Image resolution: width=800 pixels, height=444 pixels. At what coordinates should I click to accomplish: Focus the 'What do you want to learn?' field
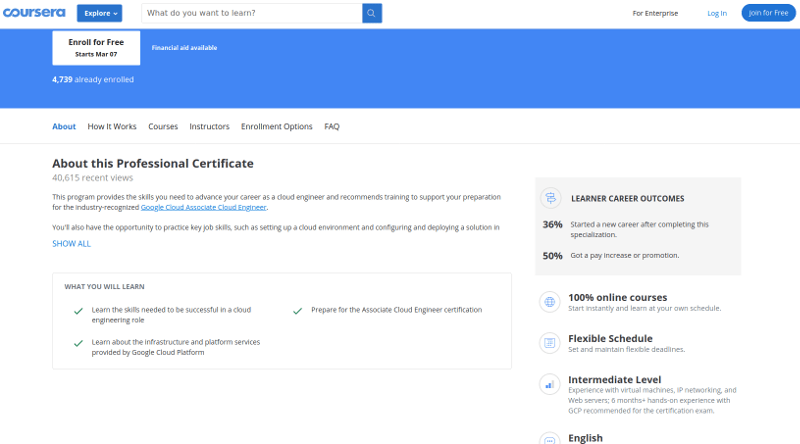coord(252,13)
